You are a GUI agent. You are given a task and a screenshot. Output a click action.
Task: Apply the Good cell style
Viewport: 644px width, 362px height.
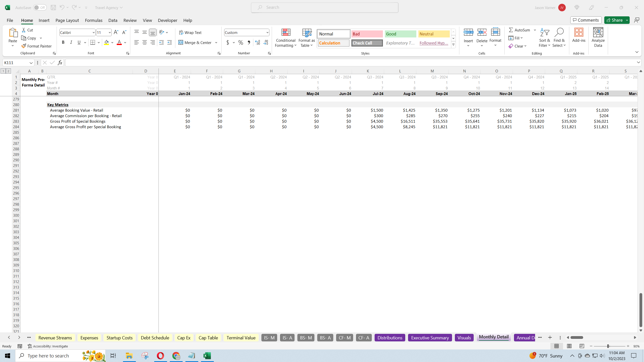click(x=400, y=34)
